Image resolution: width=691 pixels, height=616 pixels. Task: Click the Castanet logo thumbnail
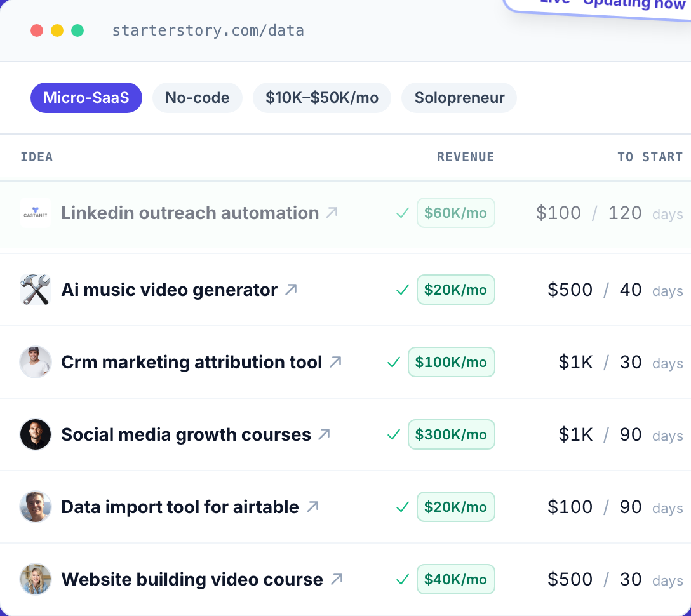coord(36,213)
